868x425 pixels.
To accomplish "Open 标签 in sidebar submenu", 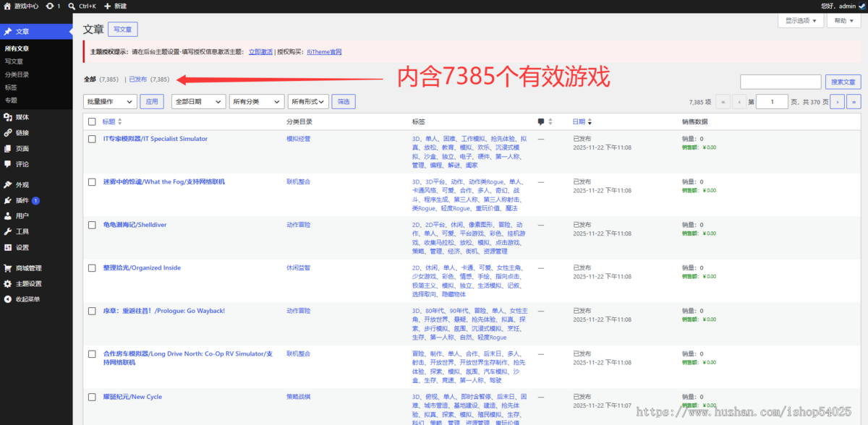I will 11,87.
